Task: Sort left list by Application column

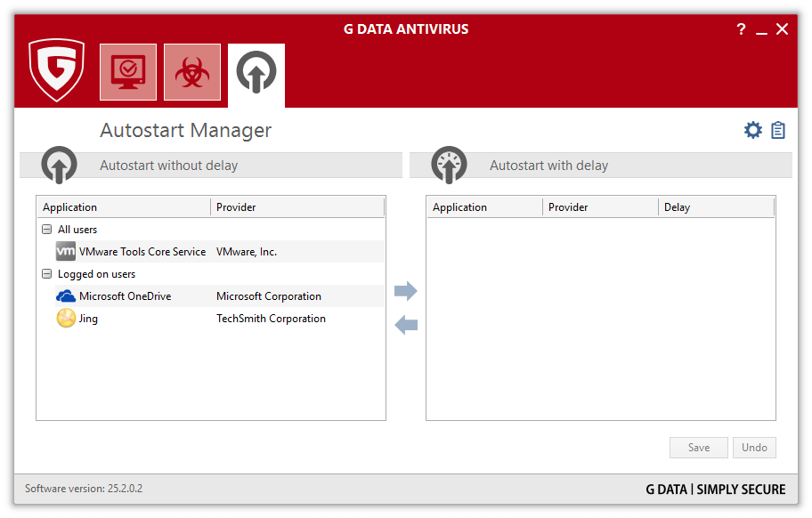Action: click(124, 207)
